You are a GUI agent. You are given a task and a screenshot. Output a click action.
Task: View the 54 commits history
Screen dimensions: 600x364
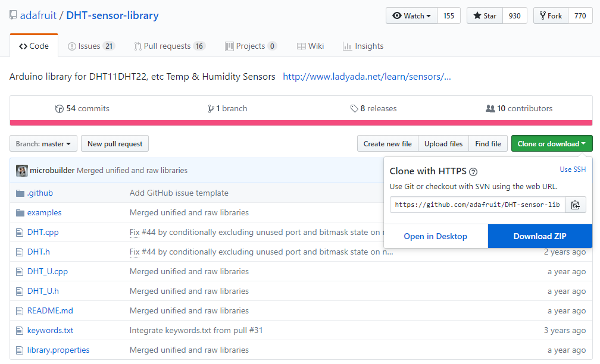click(82, 108)
